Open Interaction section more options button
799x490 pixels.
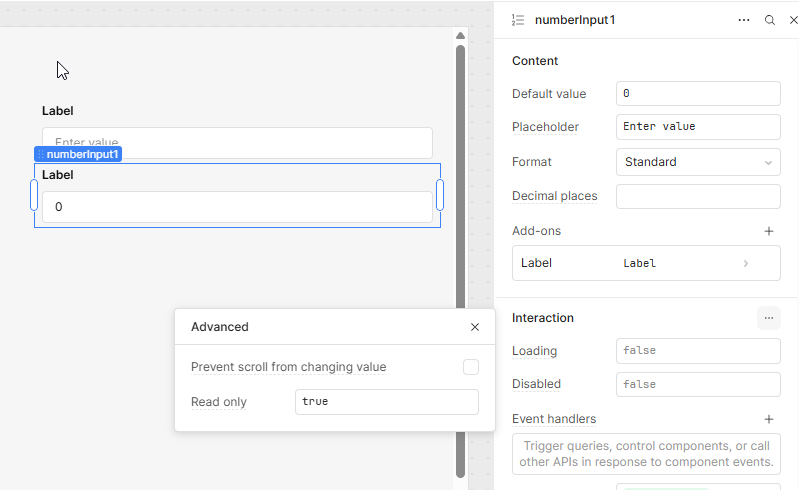(x=768, y=318)
